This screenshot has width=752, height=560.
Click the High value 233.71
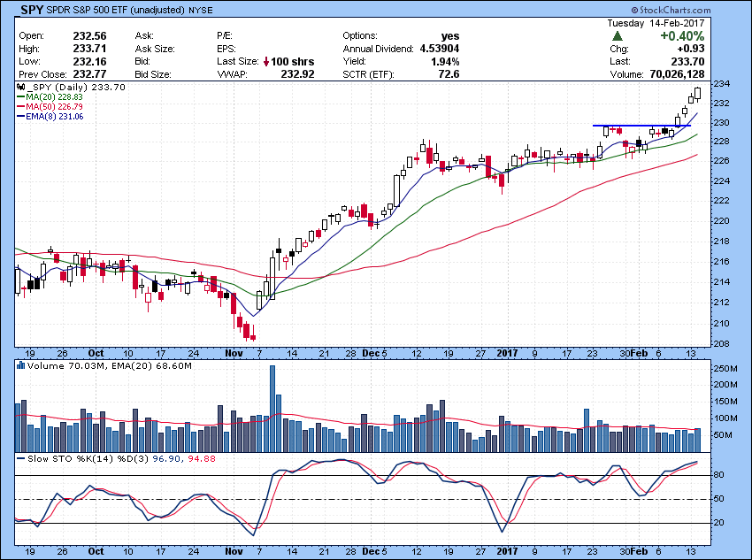(89, 49)
